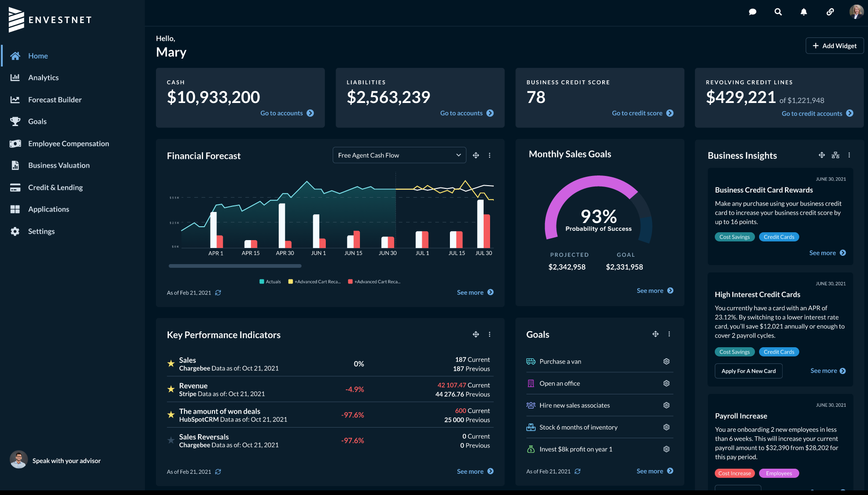Open Business Valuation section

click(x=59, y=165)
